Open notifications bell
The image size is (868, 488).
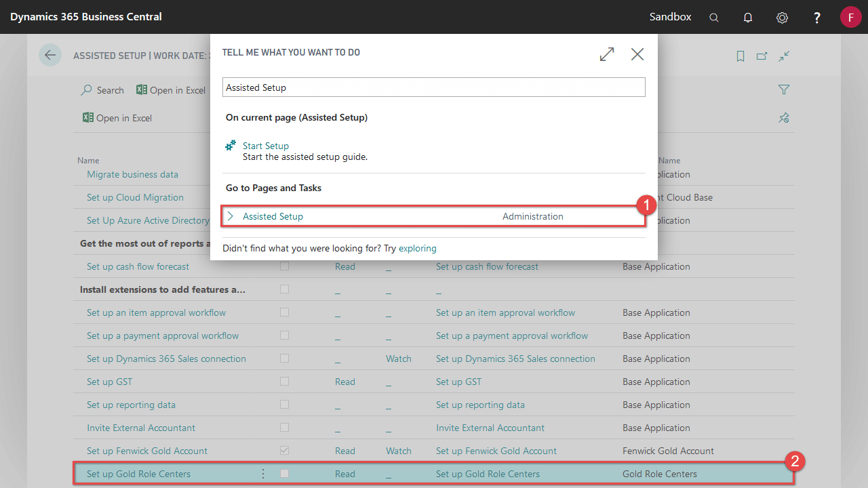(748, 18)
